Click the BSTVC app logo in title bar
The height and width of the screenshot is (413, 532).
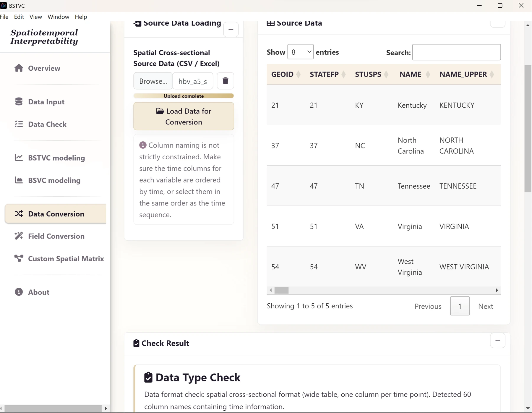click(4, 5)
